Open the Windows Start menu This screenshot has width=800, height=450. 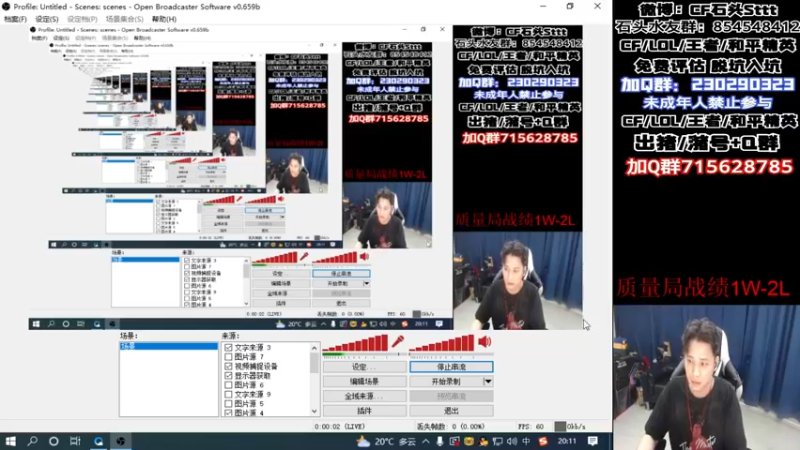click(10, 441)
